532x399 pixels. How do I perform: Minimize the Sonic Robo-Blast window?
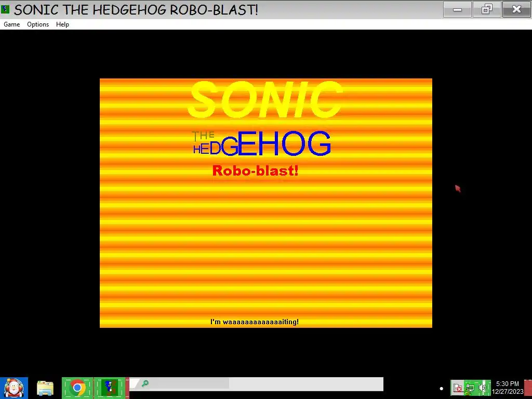click(457, 9)
